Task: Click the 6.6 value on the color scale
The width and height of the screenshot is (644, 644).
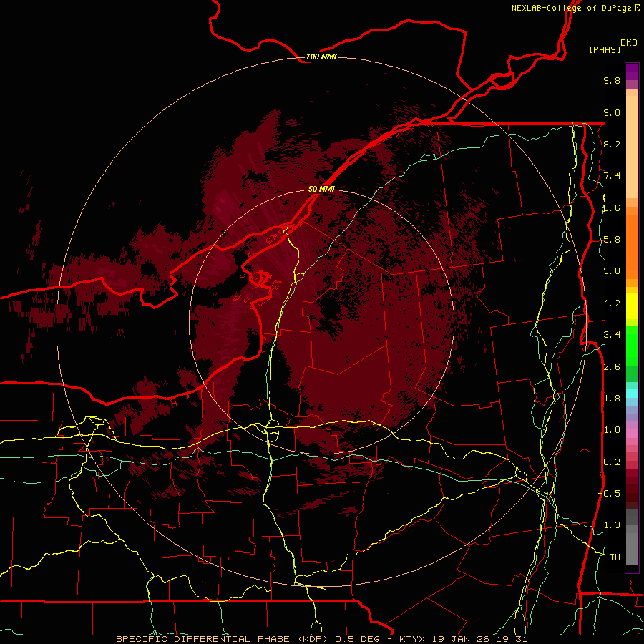Action: 612,208
